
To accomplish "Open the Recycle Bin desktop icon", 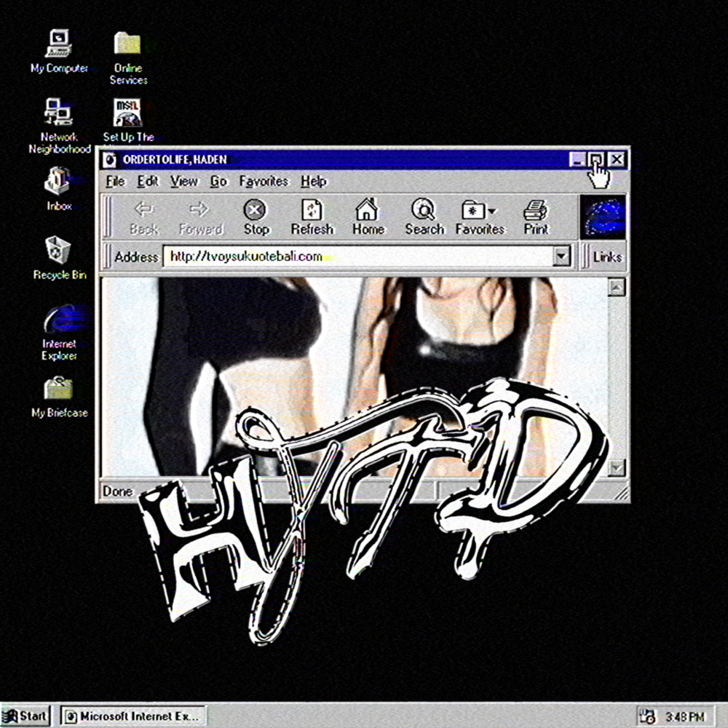I will coord(58,250).
